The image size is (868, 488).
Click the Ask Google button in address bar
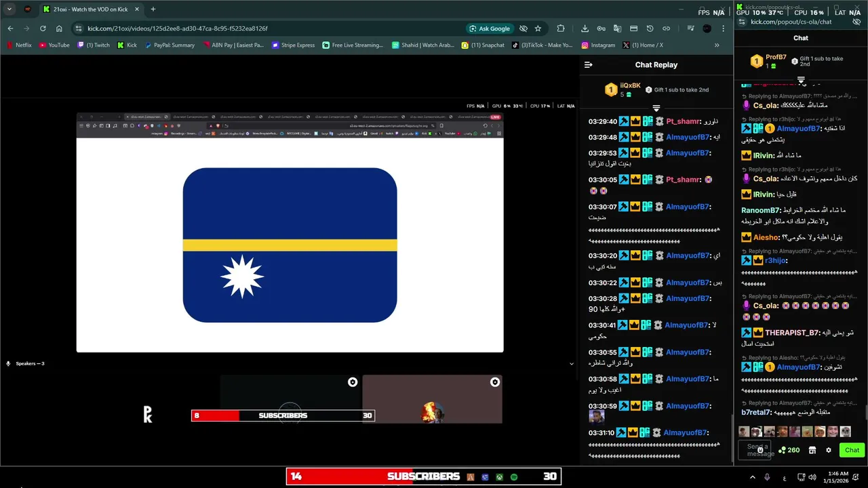tap(490, 28)
